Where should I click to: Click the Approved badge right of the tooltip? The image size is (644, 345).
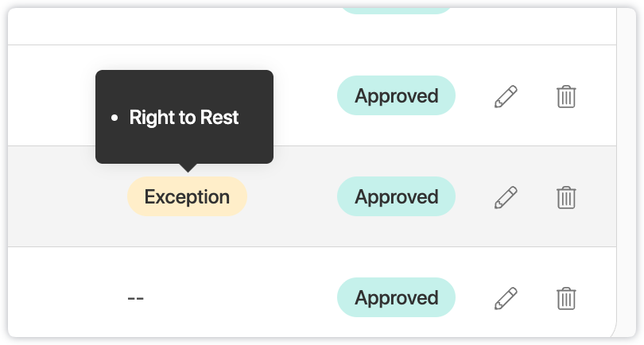(396, 96)
